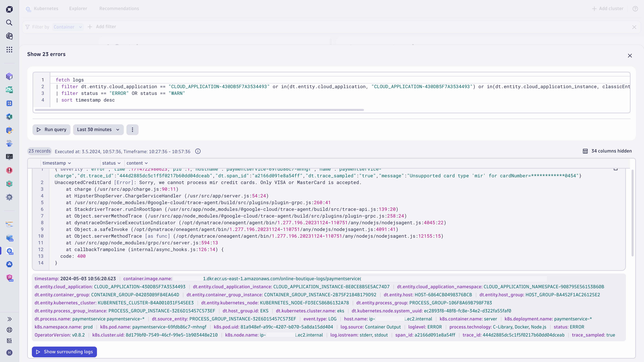Click the Dynatrace logo icon

coord(9,9)
